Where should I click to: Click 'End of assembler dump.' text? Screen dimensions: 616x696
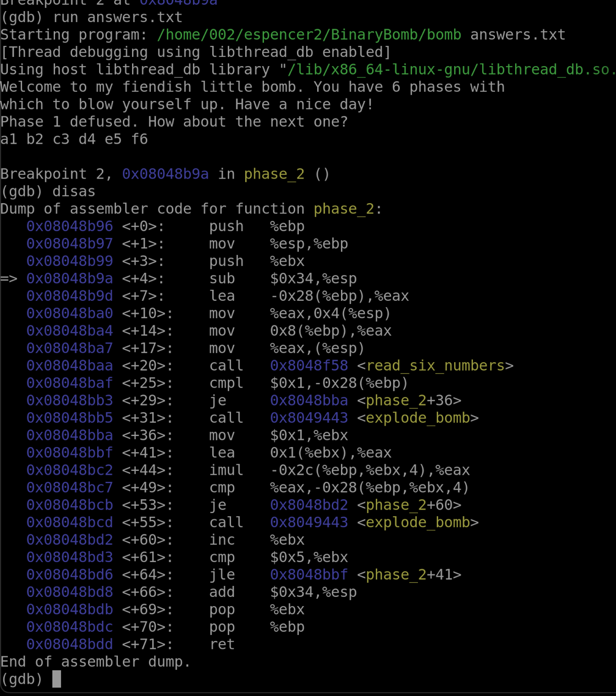pos(95,662)
